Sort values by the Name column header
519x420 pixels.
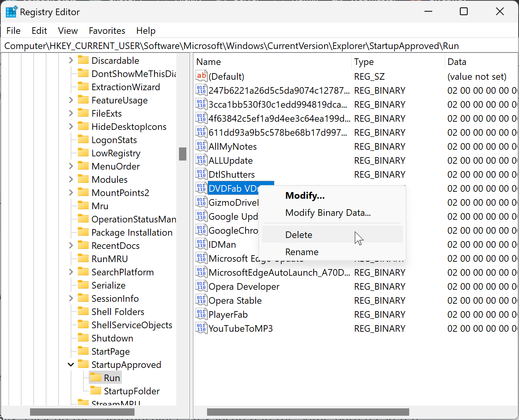coord(272,62)
